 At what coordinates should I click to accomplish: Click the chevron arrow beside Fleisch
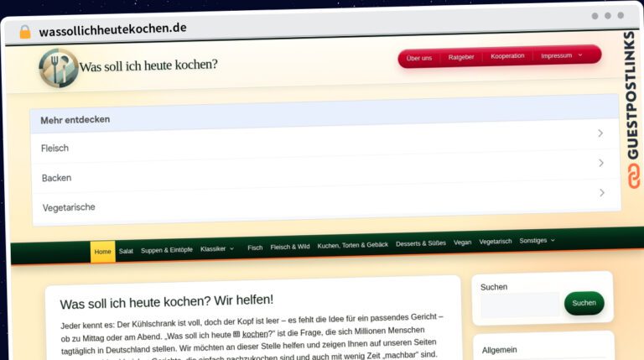coord(600,133)
